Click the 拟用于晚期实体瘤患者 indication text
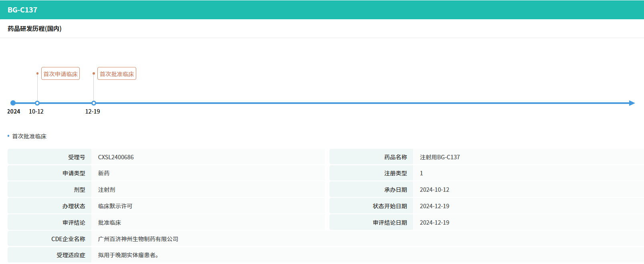Viewport: 644px width, 264px height. click(x=128, y=255)
